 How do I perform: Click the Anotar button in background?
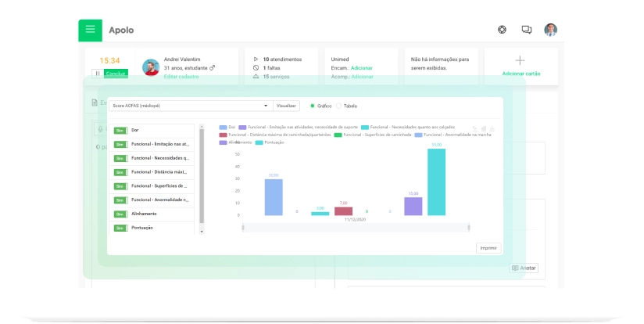tap(524, 268)
